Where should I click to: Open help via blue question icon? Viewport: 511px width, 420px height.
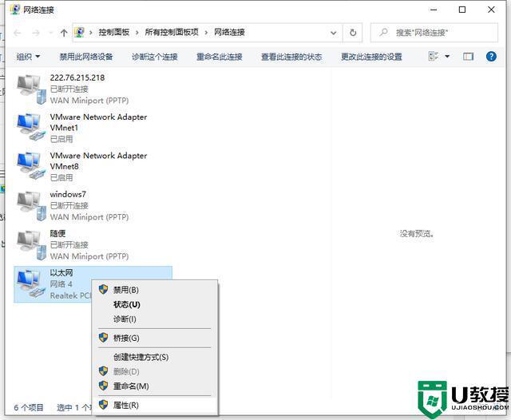click(491, 57)
